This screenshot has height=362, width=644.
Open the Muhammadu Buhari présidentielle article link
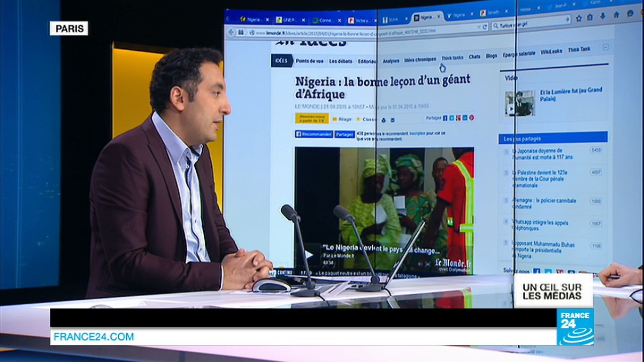pyautogui.click(x=543, y=250)
